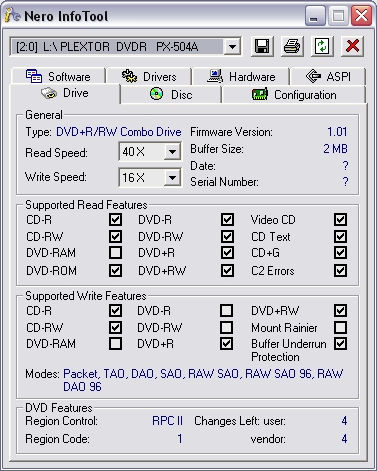Switch to the Disc tab

point(171,95)
